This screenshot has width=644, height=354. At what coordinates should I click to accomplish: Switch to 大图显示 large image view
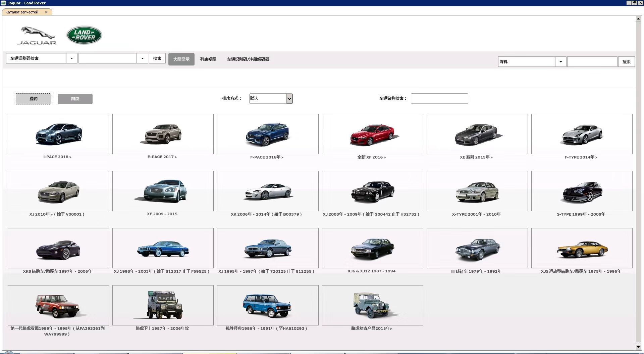[181, 59]
